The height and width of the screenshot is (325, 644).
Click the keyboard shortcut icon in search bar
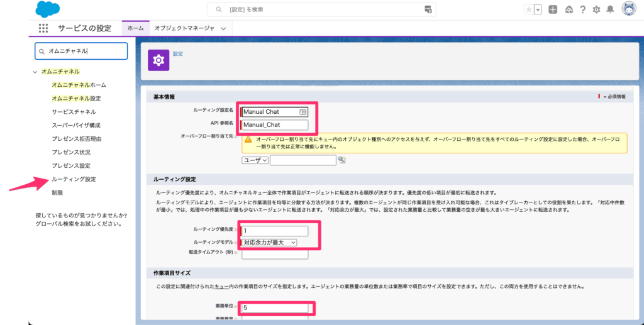[x=428, y=9]
